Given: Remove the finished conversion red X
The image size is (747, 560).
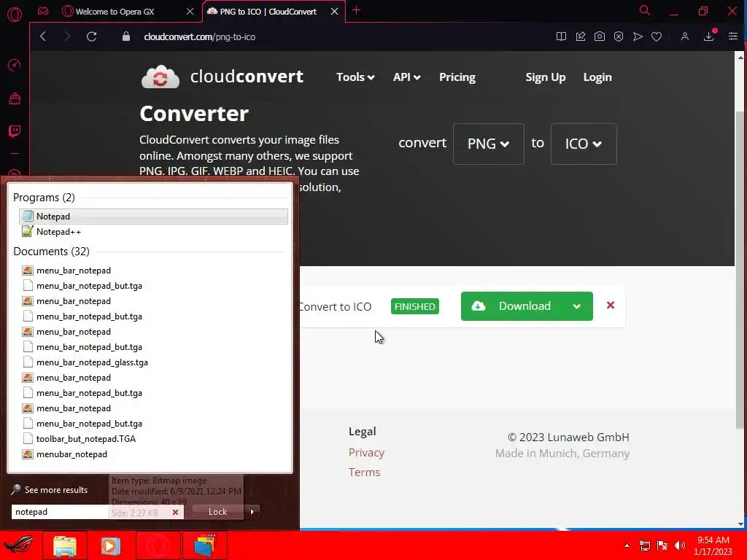Looking at the screenshot, I should (611, 306).
